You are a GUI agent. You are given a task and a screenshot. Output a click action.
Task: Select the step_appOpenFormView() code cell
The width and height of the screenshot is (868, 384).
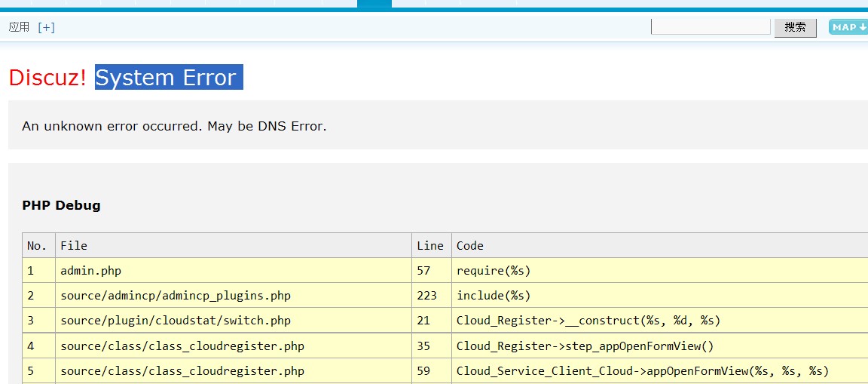(x=660, y=346)
